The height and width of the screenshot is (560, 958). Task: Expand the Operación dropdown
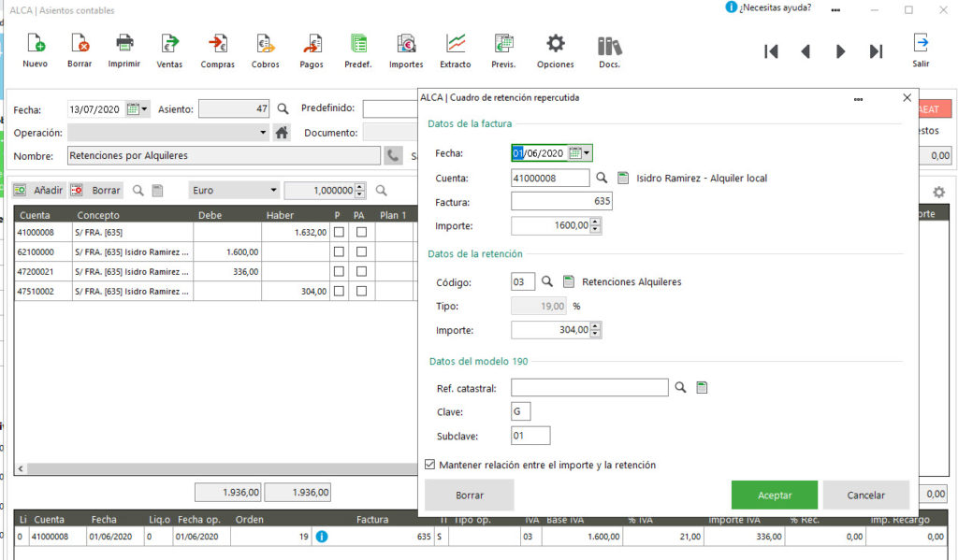coord(263,133)
